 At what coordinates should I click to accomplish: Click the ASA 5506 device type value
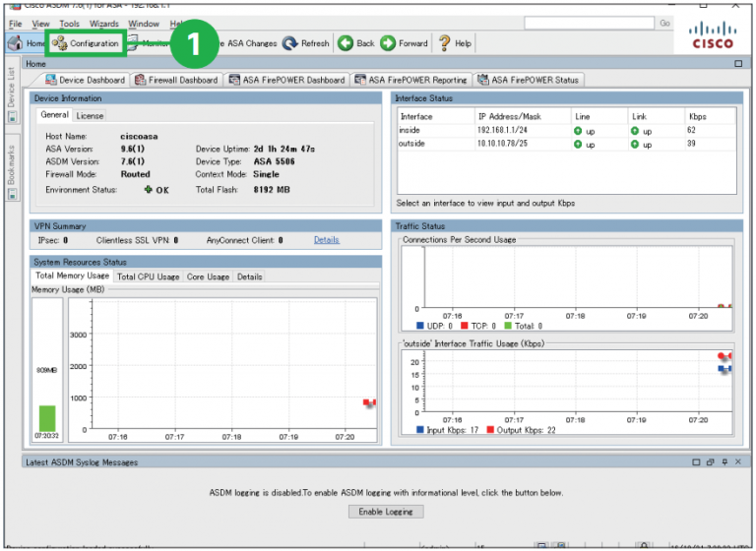274,161
